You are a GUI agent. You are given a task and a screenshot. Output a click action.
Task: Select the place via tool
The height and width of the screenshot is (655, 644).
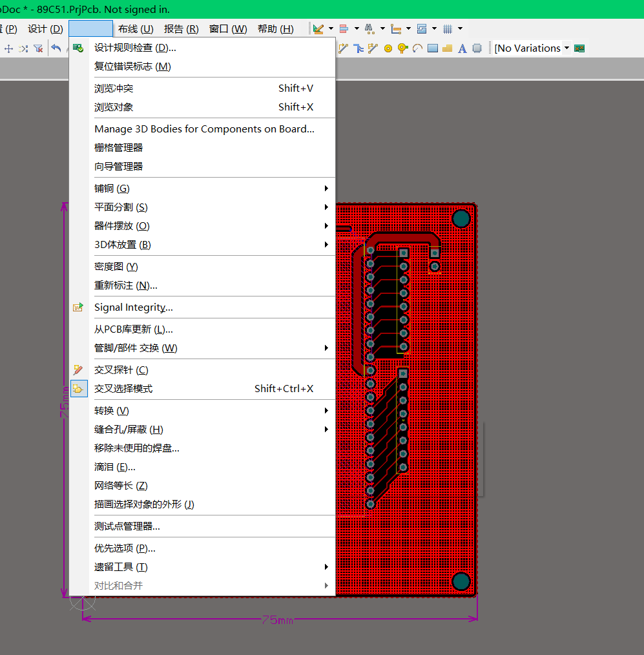coord(402,48)
